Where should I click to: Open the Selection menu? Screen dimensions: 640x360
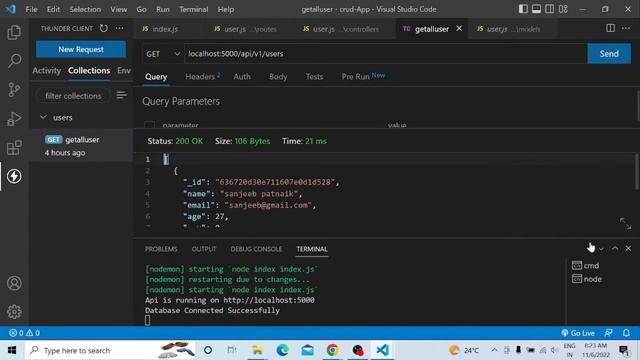click(85, 9)
